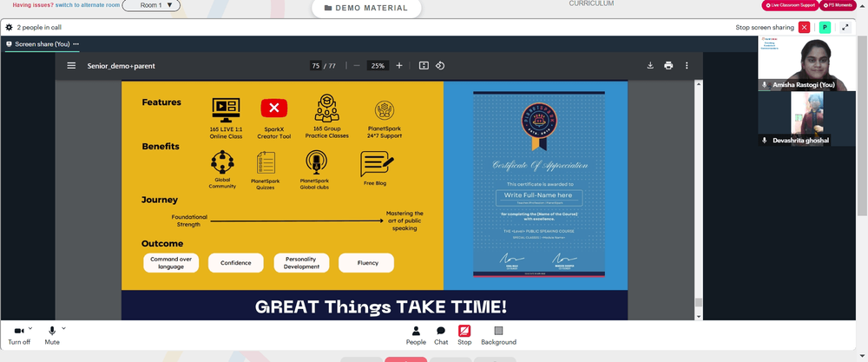The image size is (868, 362).
Task: Click PlanetSpark 24*7 Support icon
Action: (x=385, y=110)
